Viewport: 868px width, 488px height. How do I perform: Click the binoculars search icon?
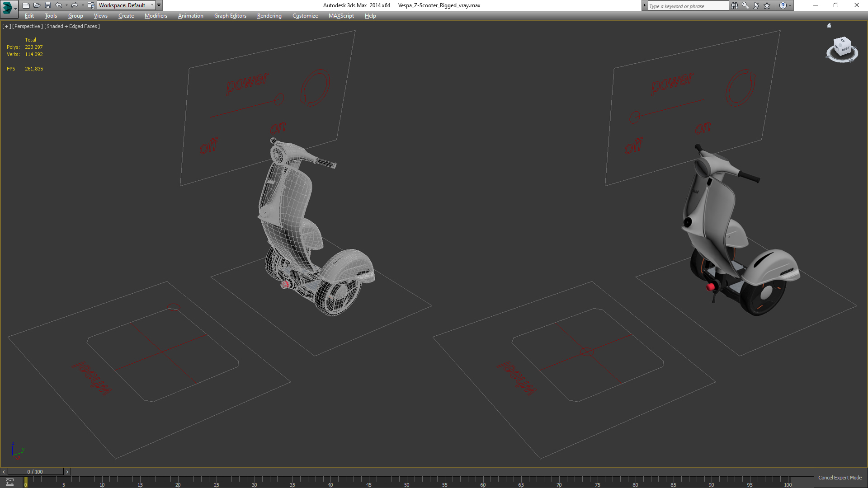point(734,5)
